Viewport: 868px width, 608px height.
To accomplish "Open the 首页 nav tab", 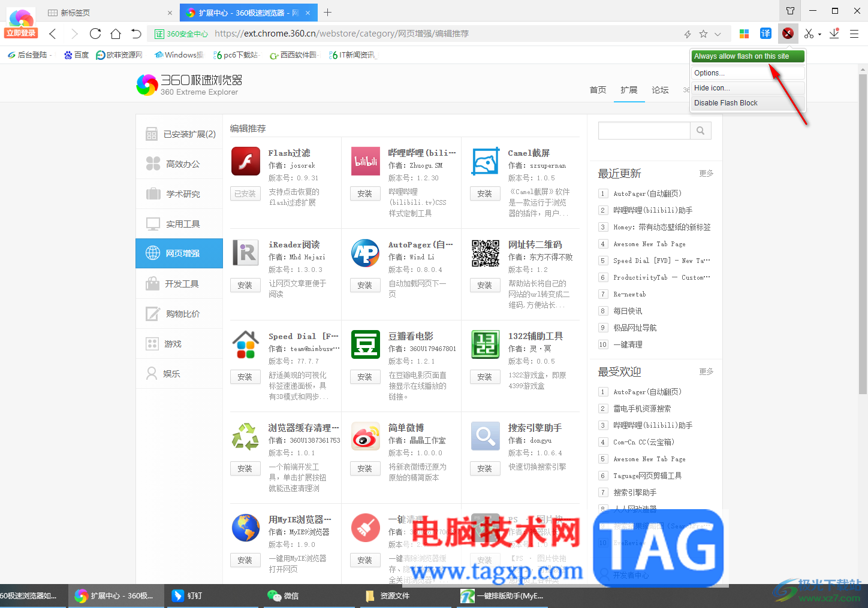I will (598, 90).
